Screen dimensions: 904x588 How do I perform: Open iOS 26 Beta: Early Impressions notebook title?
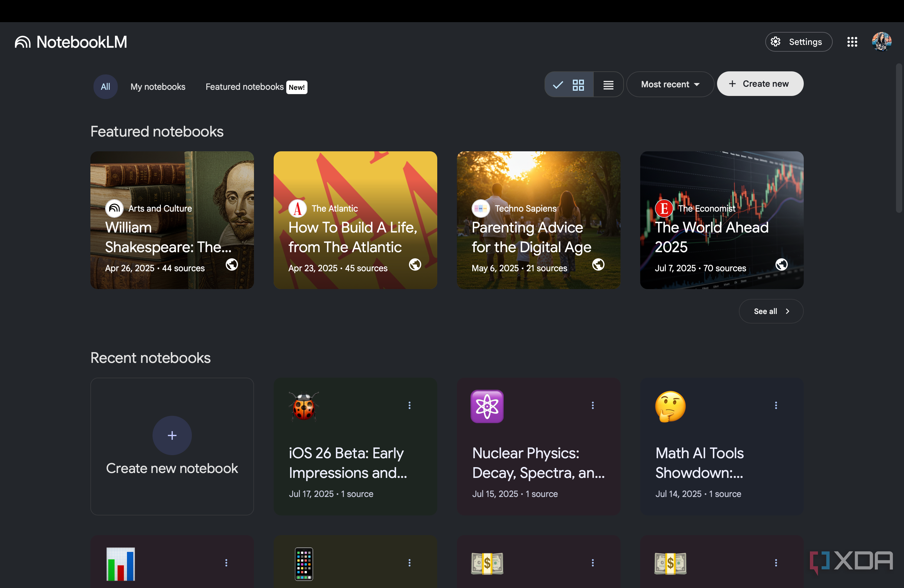pyautogui.click(x=348, y=463)
